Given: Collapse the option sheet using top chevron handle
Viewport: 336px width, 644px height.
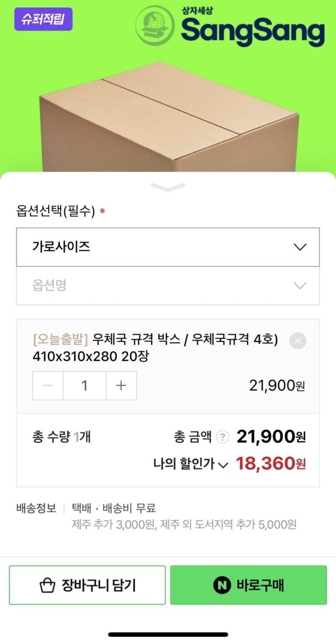Looking at the screenshot, I should pos(168,187).
